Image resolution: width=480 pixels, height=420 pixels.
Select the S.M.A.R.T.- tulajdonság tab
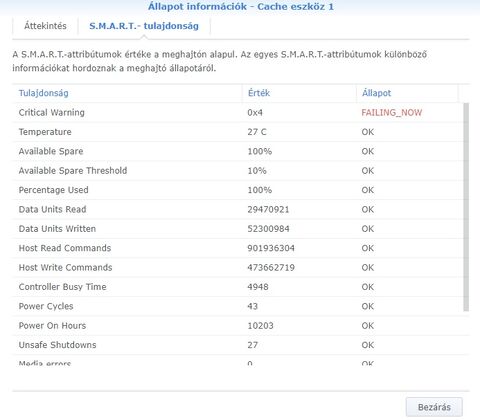point(144,26)
